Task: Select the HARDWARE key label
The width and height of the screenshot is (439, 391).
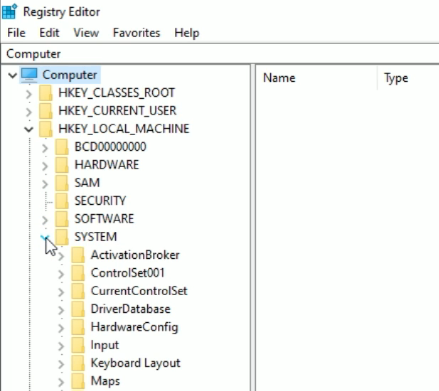Action: (x=107, y=165)
